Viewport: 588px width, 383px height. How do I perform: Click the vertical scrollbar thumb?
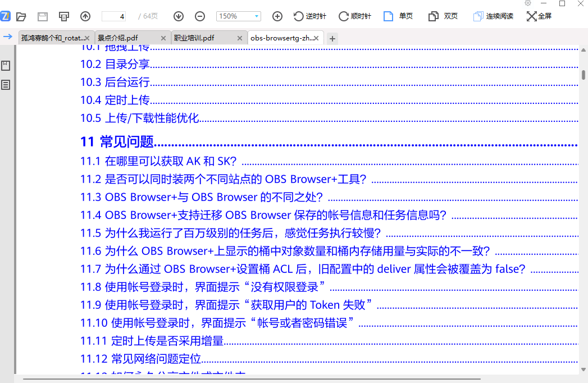pos(583,75)
